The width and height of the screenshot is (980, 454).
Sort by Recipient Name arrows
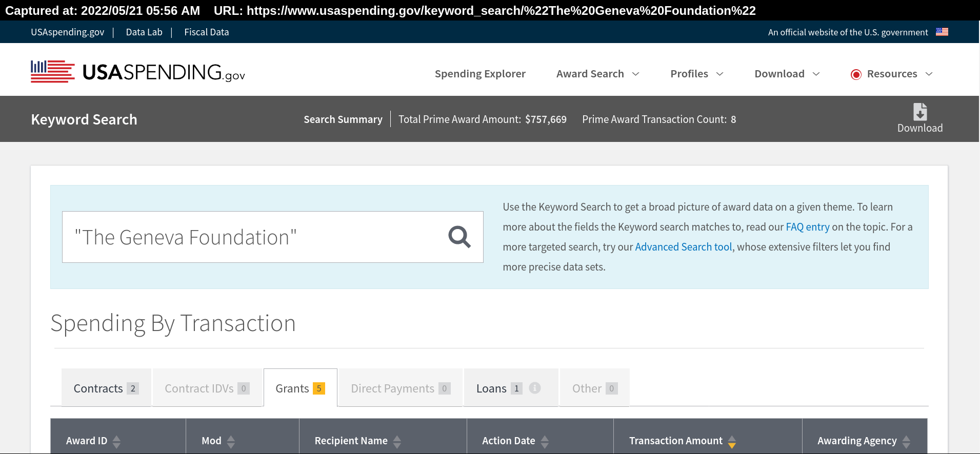pyautogui.click(x=397, y=441)
